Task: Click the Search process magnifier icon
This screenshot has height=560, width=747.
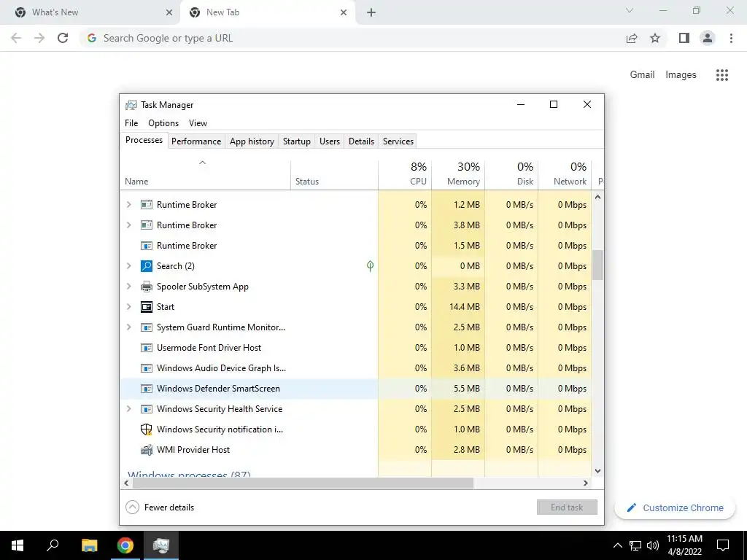Action: [146, 265]
